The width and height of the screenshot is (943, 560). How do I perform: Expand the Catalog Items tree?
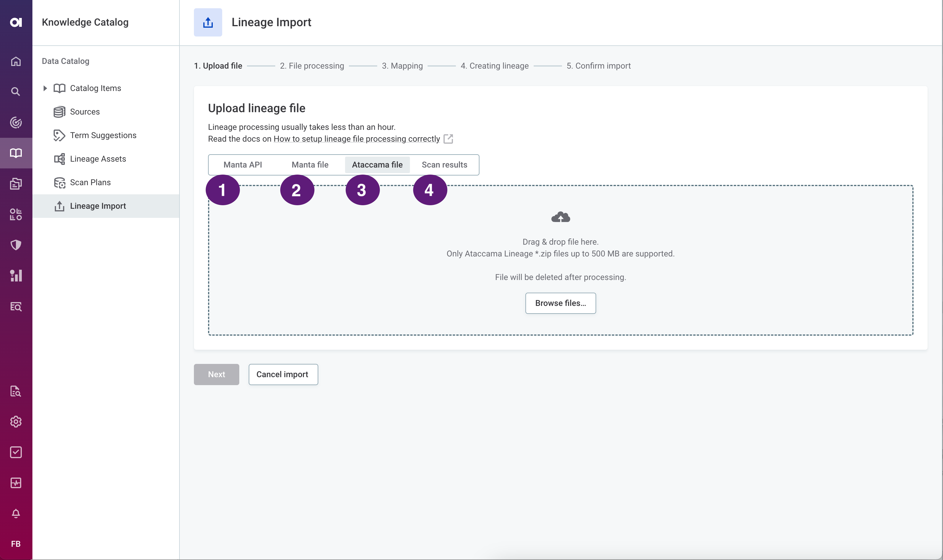point(45,88)
